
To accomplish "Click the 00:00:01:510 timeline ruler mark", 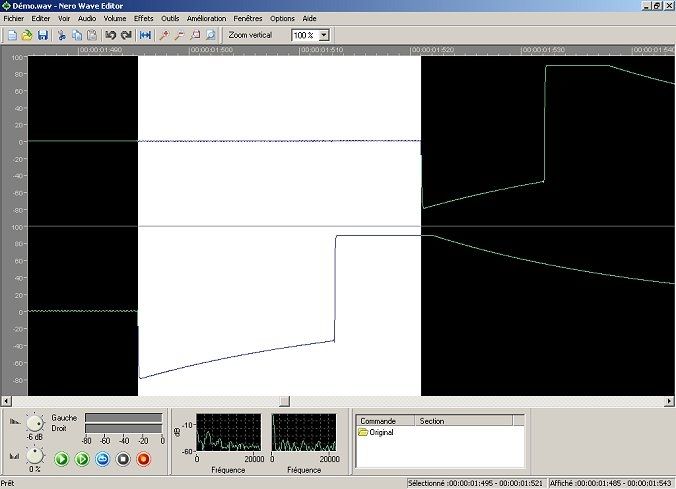I will pos(322,50).
